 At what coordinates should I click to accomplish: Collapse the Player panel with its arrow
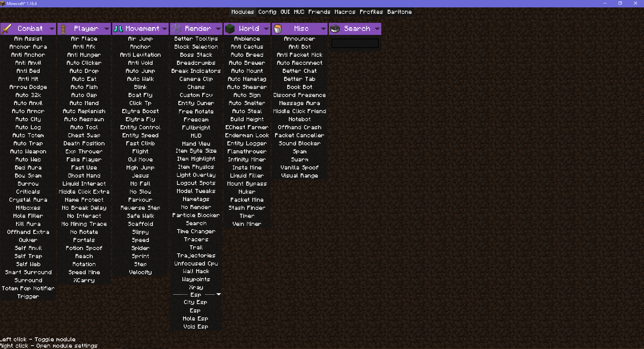[107, 29]
